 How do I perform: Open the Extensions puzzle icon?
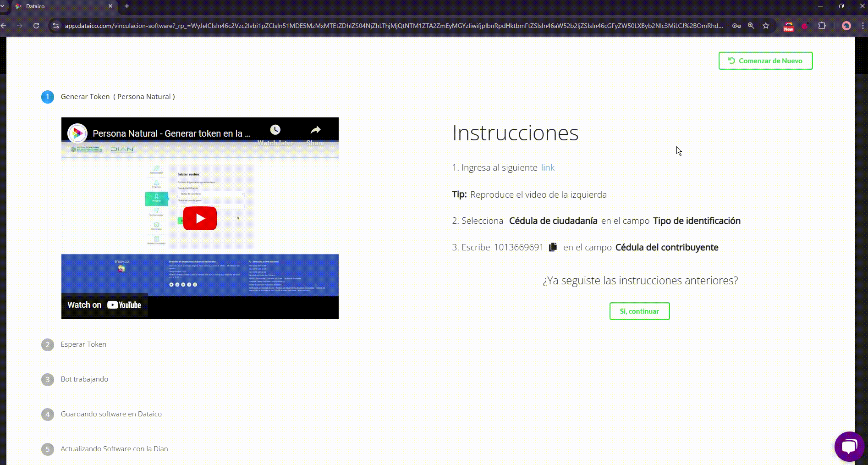point(822,26)
